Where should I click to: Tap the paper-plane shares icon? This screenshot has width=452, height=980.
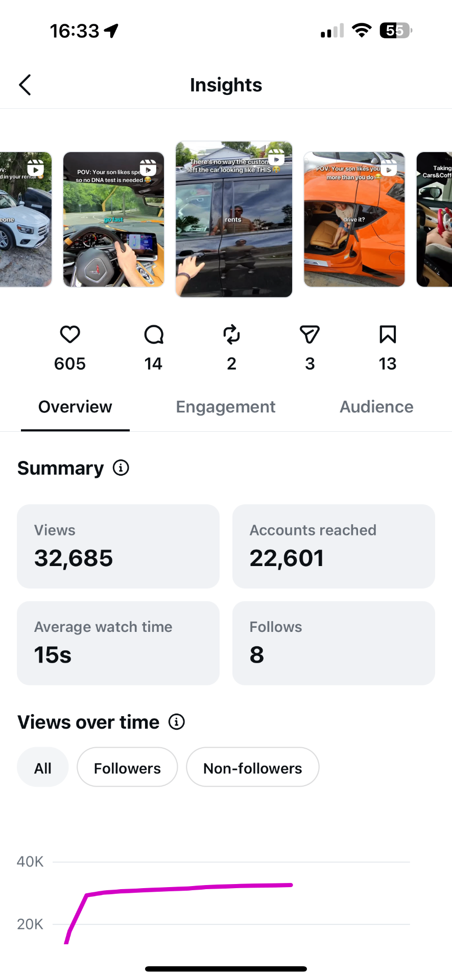click(x=310, y=335)
